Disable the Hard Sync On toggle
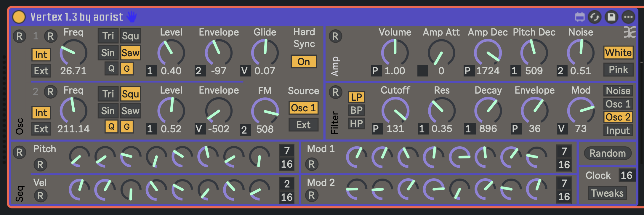 [x=304, y=62]
